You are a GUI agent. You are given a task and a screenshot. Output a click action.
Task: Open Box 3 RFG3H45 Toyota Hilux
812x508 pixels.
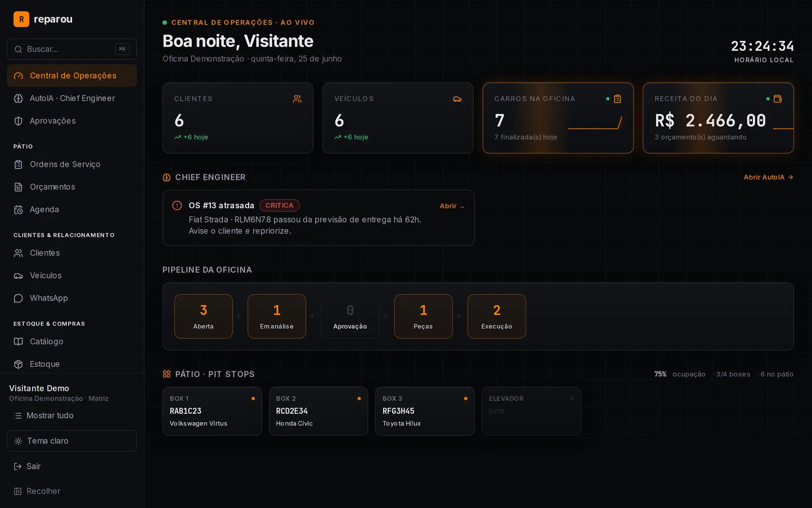coord(425,411)
